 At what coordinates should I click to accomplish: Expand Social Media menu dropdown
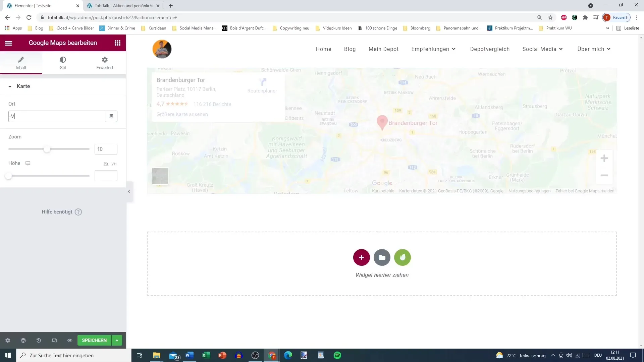(x=561, y=49)
